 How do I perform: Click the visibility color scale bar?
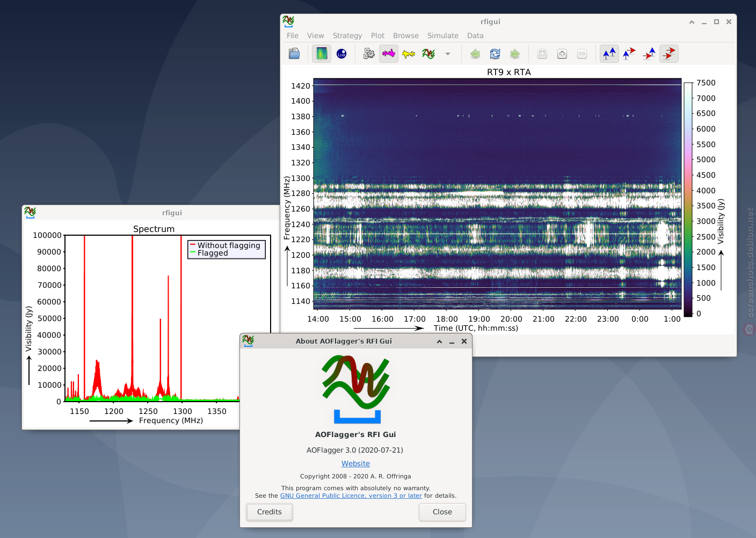[688, 199]
